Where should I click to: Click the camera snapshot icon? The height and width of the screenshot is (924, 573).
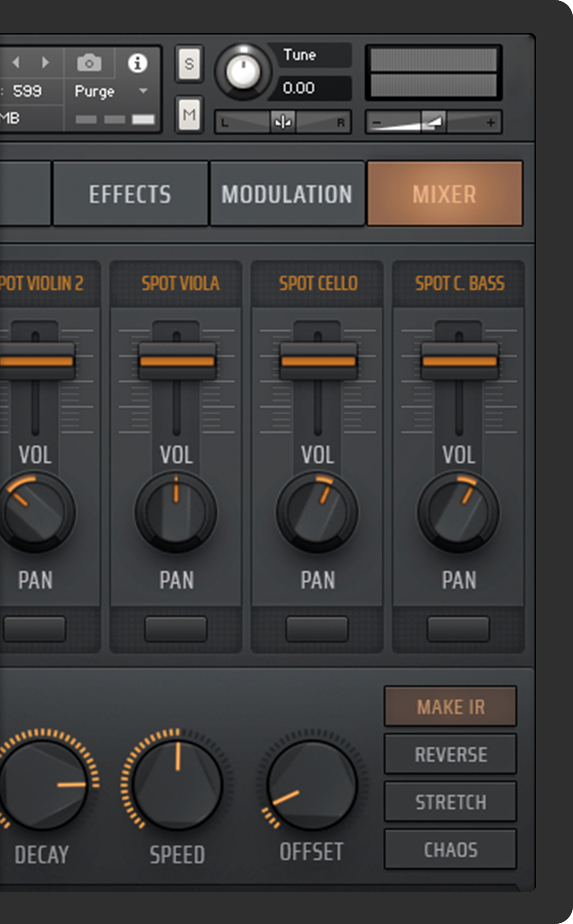(89, 63)
